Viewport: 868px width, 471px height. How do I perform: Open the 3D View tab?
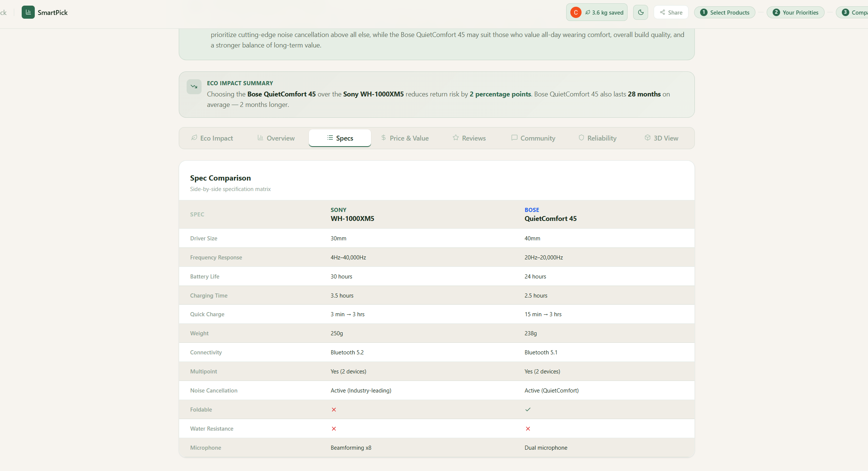pos(661,138)
